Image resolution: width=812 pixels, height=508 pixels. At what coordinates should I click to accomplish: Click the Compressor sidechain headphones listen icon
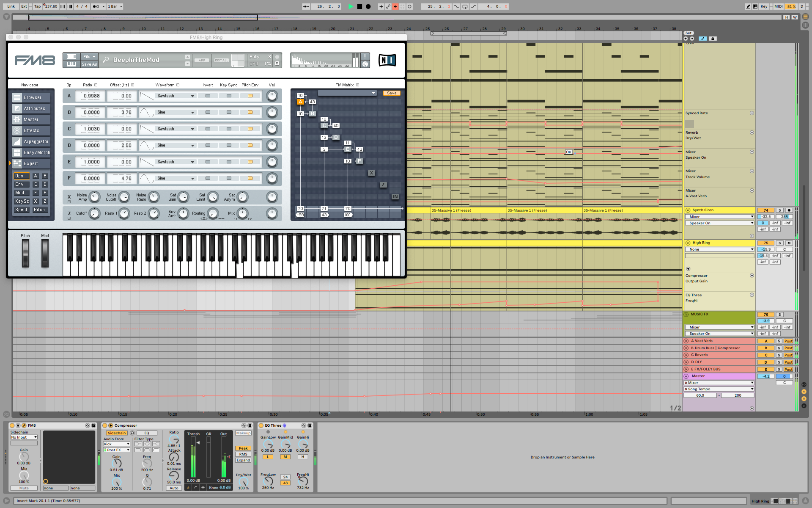coord(132,433)
